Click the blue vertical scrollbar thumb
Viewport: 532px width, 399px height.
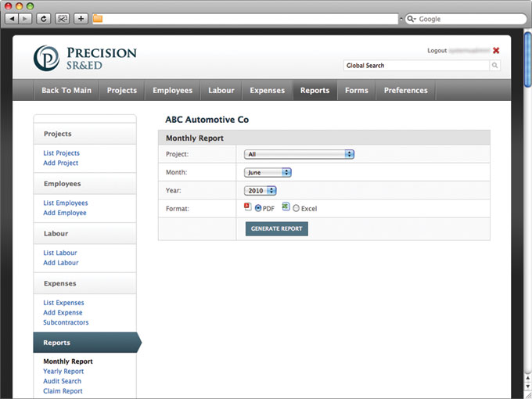527,59
